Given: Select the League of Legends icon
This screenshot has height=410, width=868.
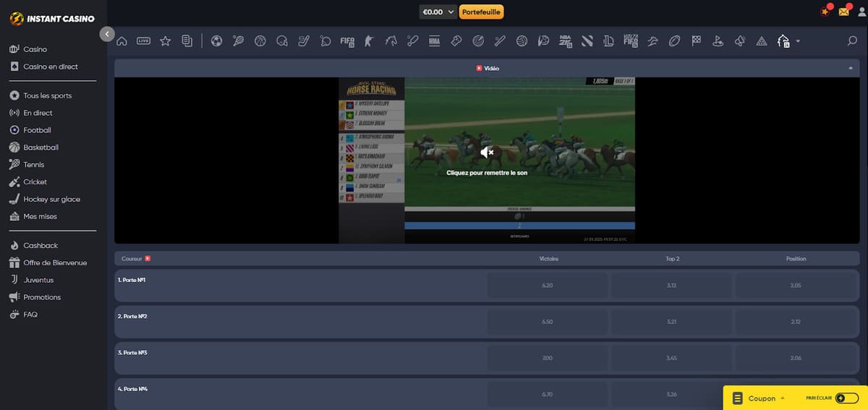Looking at the screenshot, I should [x=608, y=41].
